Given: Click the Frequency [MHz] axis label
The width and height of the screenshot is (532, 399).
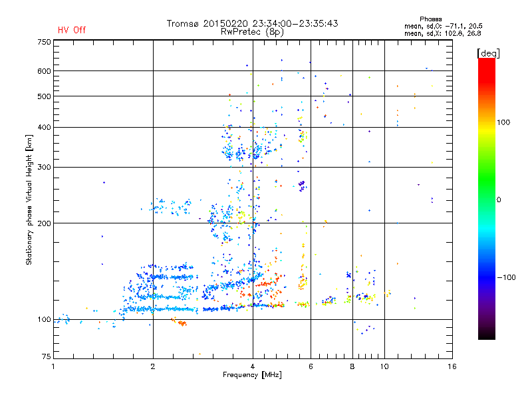Looking at the screenshot, I should tap(252, 376).
